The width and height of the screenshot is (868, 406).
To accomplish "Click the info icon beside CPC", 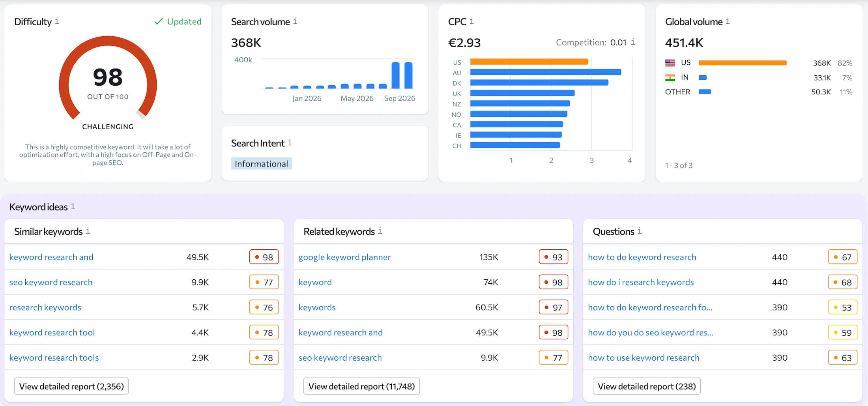I will (x=471, y=21).
